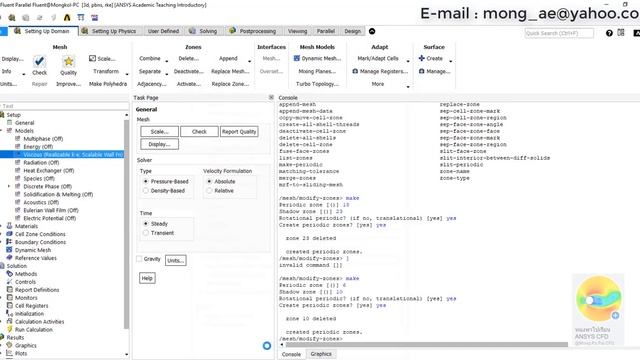This screenshot has height=360, width=640.
Task: Switch to Postprocessing ribbon tab
Action: tap(253, 31)
